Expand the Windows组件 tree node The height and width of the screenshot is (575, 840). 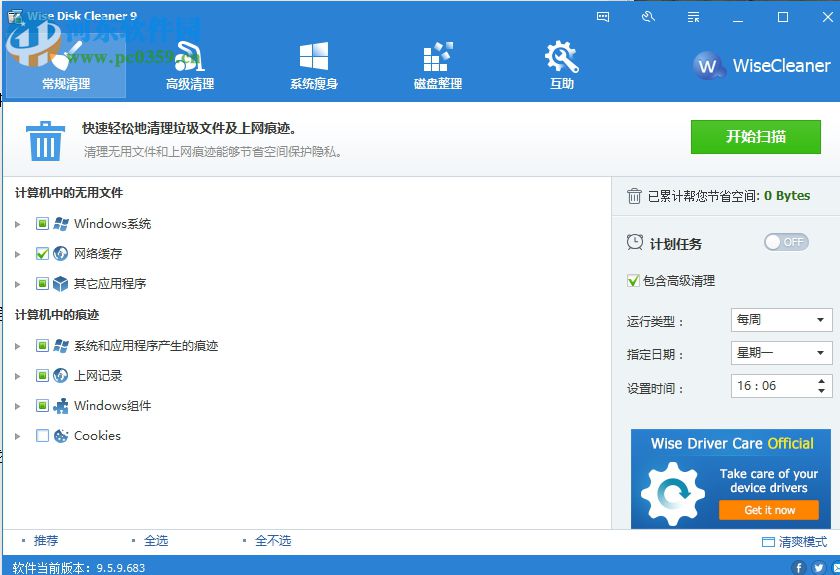pyautogui.click(x=18, y=406)
